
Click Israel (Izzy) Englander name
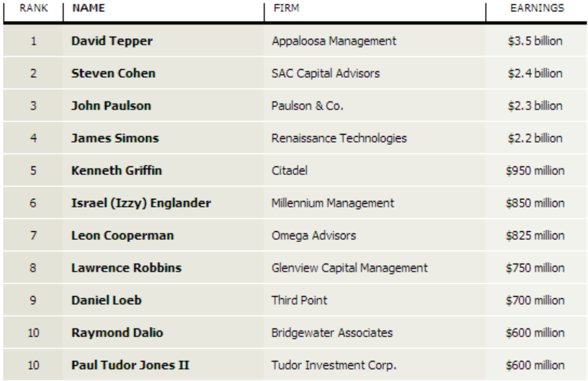141,203
